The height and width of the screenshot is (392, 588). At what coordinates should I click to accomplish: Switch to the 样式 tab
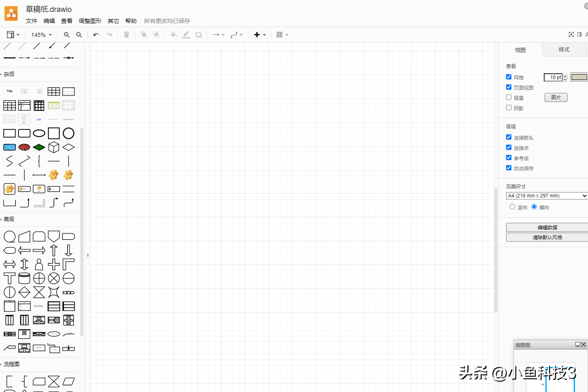click(564, 50)
